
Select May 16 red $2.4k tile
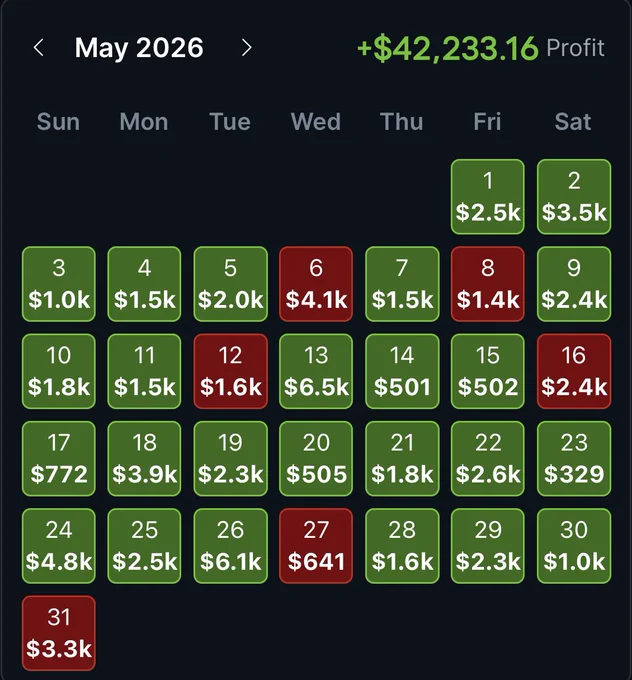[574, 371]
